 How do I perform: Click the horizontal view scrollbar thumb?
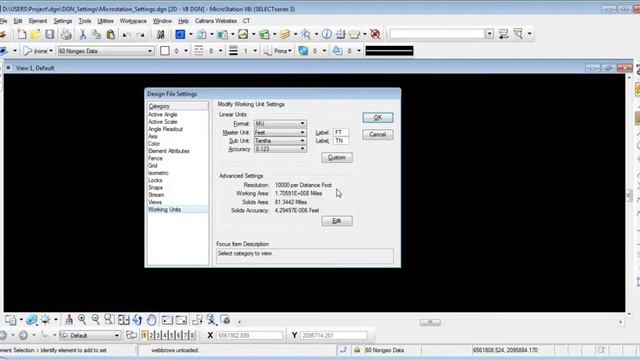tap(430, 322)
